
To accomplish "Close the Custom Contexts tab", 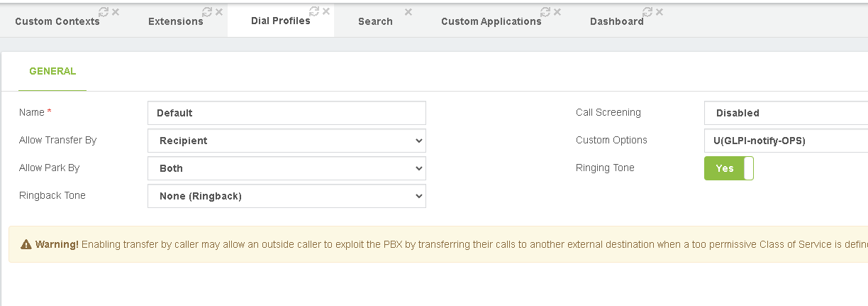I will tap(116, 12).
